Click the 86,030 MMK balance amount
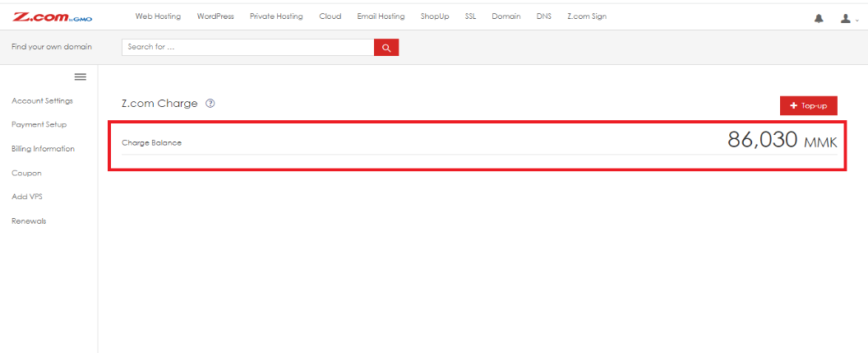The width and height of the screenshot is (868, 353). (783, 140)
